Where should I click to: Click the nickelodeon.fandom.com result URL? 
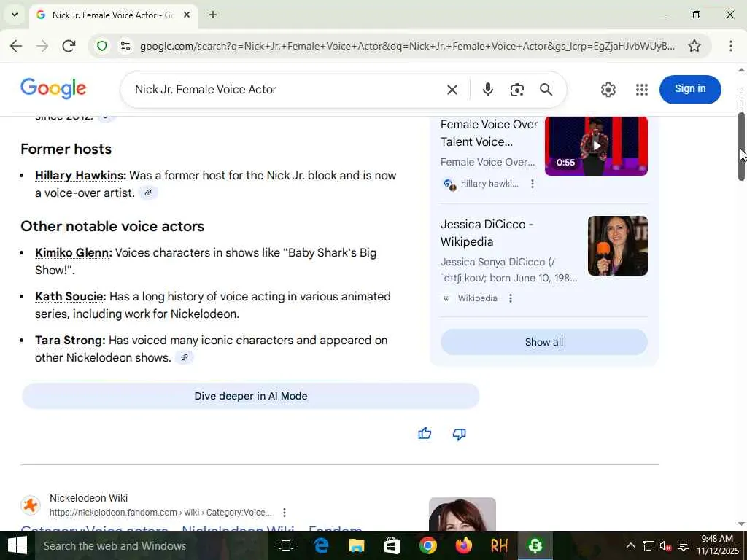coord(160,513)
